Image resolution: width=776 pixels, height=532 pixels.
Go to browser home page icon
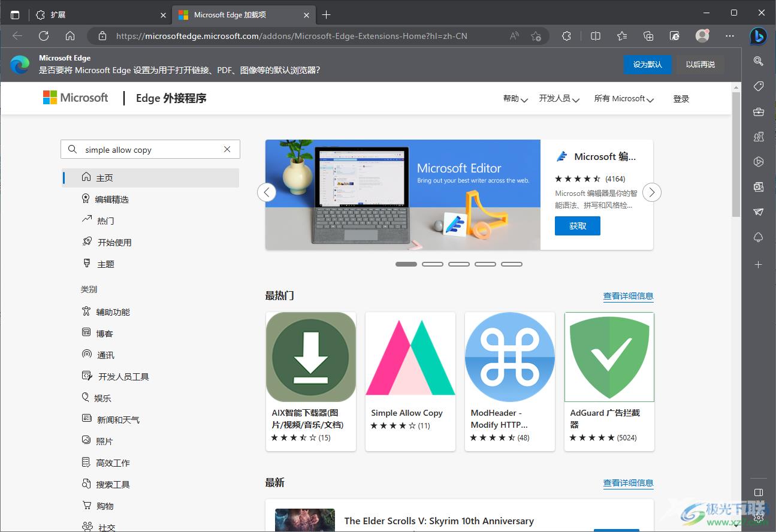70,36
